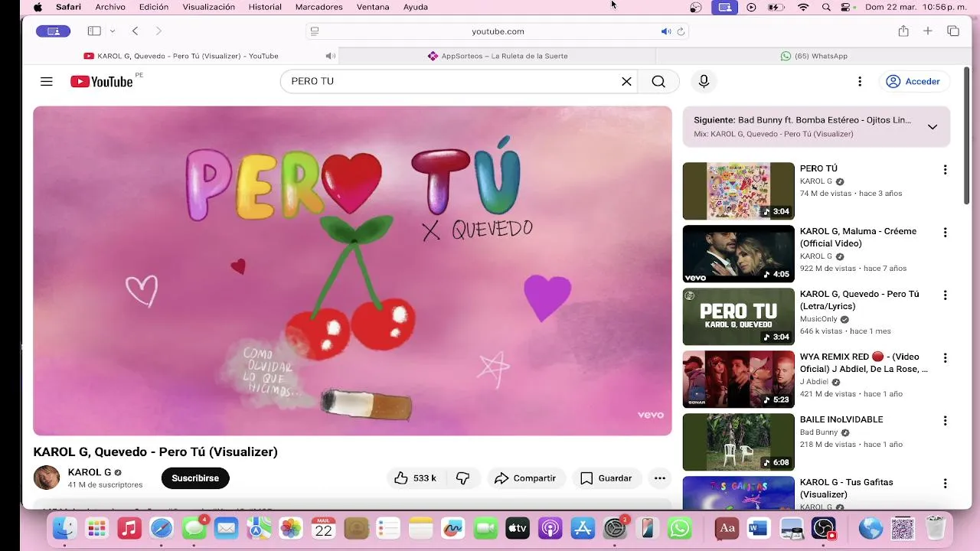Play the WYA REMIX RED thumbnail

(x=738, y=380)
